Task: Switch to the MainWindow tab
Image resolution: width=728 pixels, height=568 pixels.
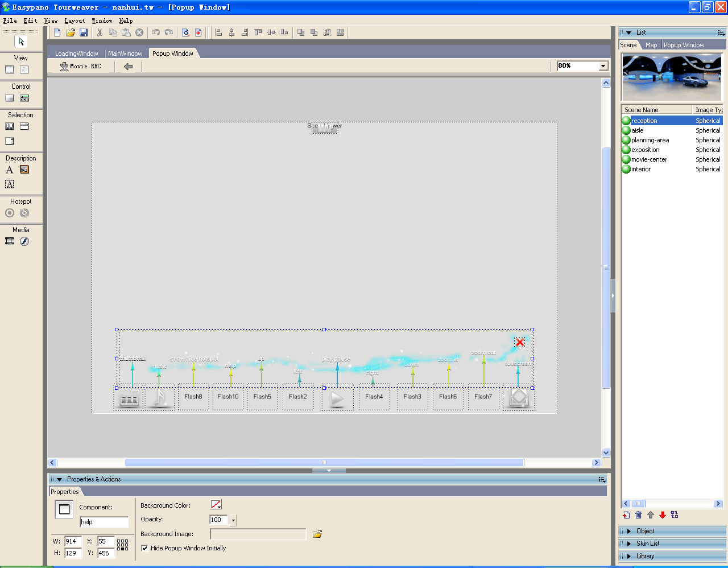Action: [125, 53]
